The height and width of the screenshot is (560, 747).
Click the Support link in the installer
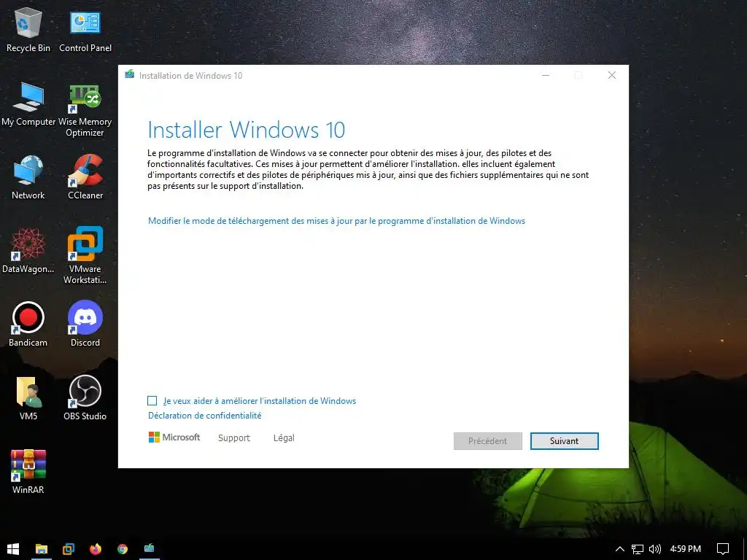click(234, 437)
